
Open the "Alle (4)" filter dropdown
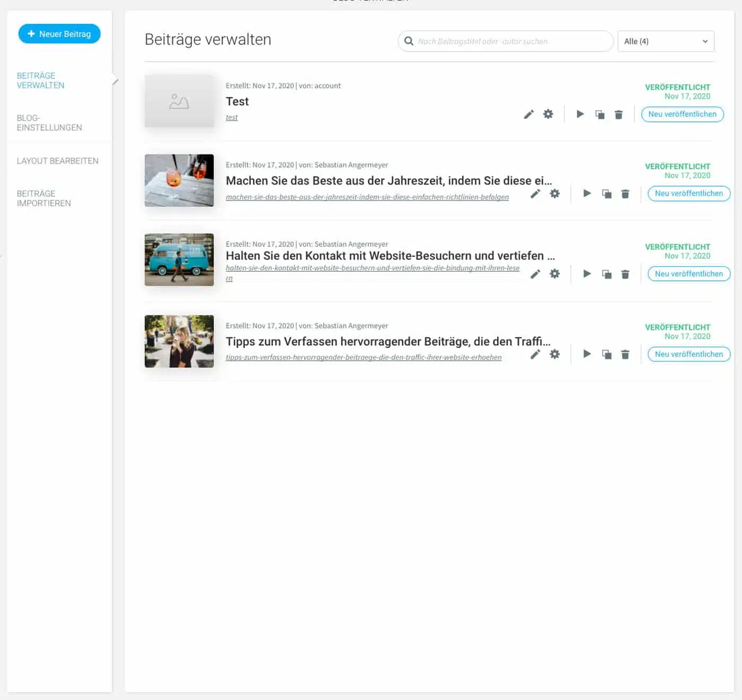point(665,41)
